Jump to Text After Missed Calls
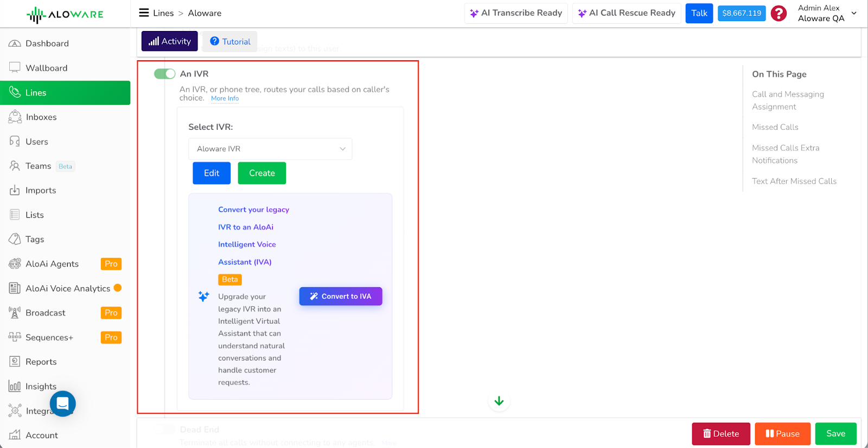Image resolution: width=868 pixels, height=448 pixels. (x=794, y=181)
